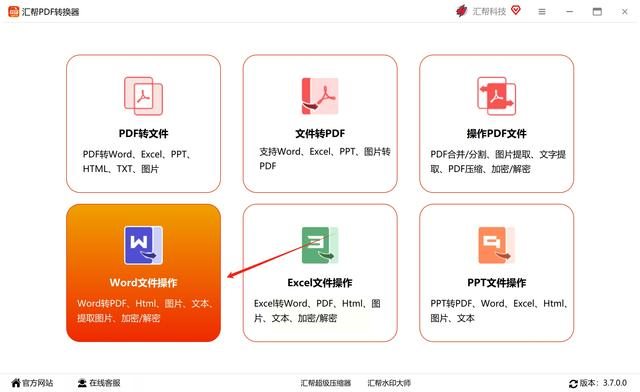The height and width of the screenshot is (392, 640).
Task: Minimize the converter window
Action: pyautogui.click(x=569, y=12)
